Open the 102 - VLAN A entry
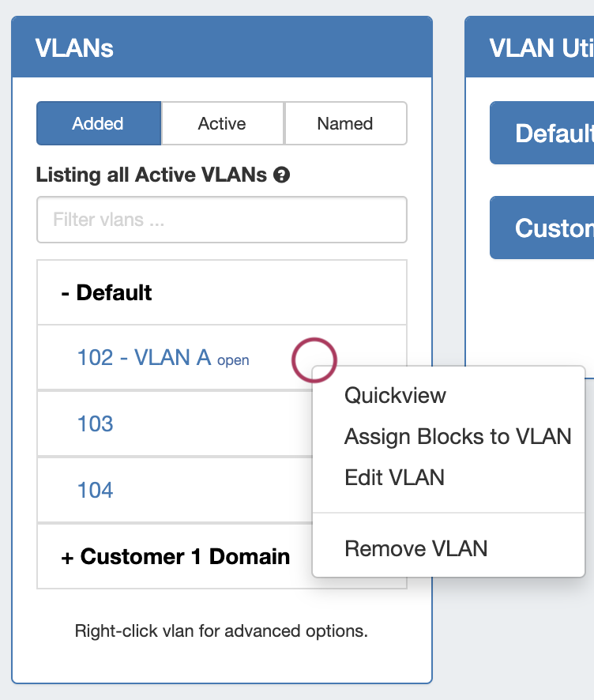Image resolution: width=594 pixels, height=700 pixels. click(x=144, y=358)
